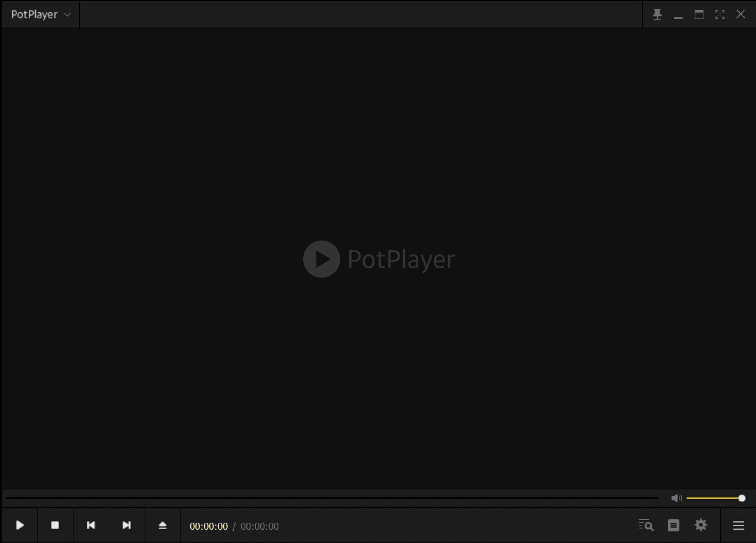Skip to the previous track
Viewport: 756px width, 543px height.
[91, 525]
